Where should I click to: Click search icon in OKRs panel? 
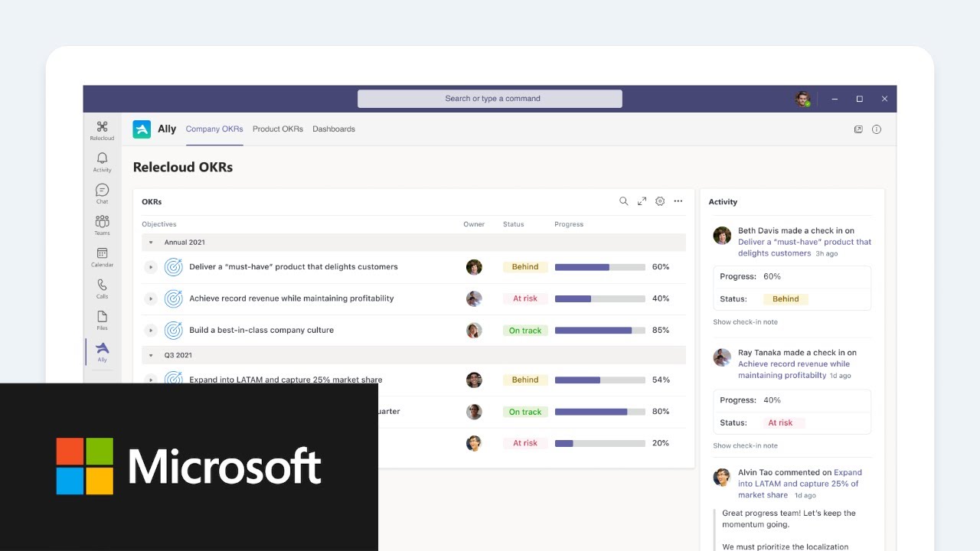623,201
